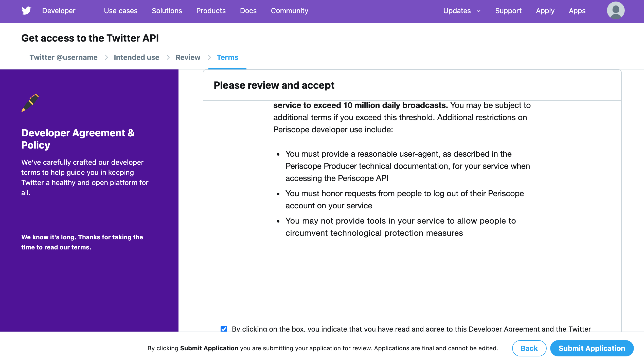Open the user profile avatar
Screen dimensions: 644x363
(615, 11)
